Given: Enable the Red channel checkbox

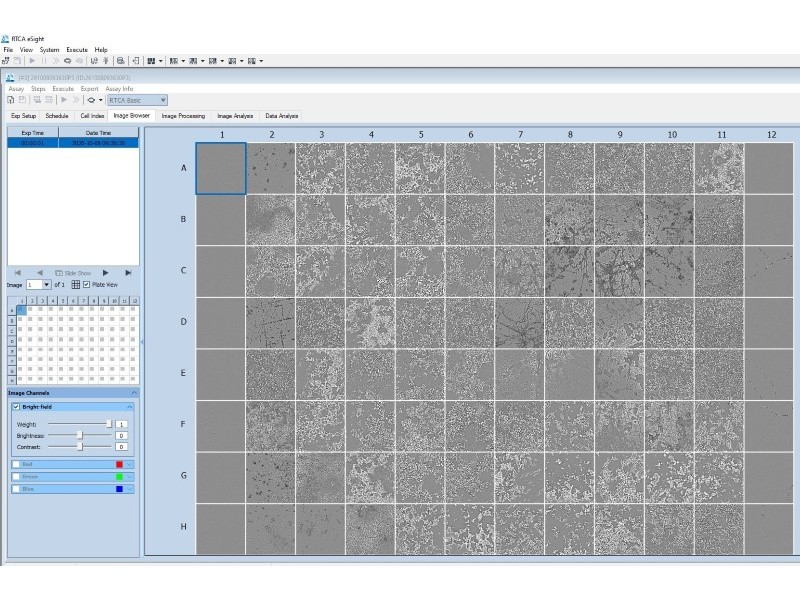Looking at the screenshot, I should coord(16,464).
